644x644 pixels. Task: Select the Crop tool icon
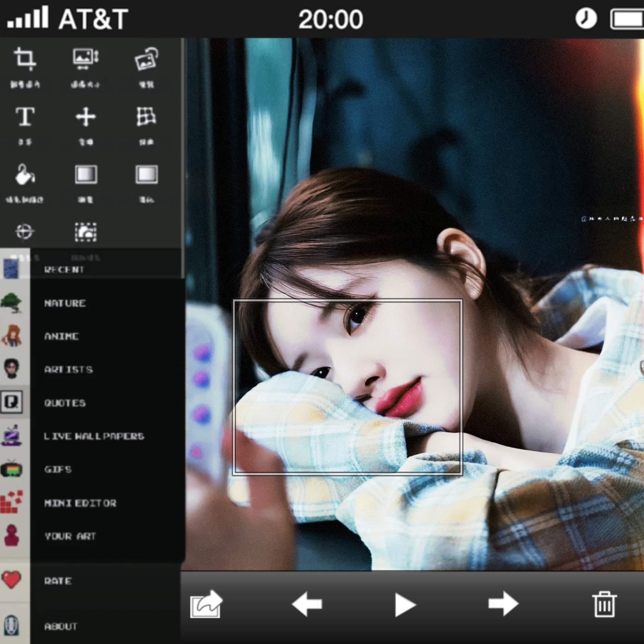(25, 59)
